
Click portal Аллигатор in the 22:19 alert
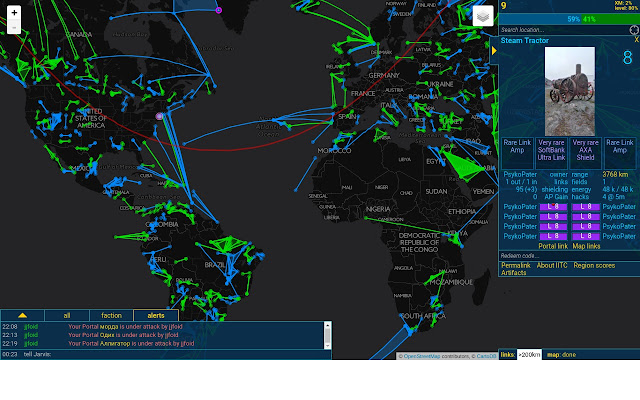[x=116, y=344]
